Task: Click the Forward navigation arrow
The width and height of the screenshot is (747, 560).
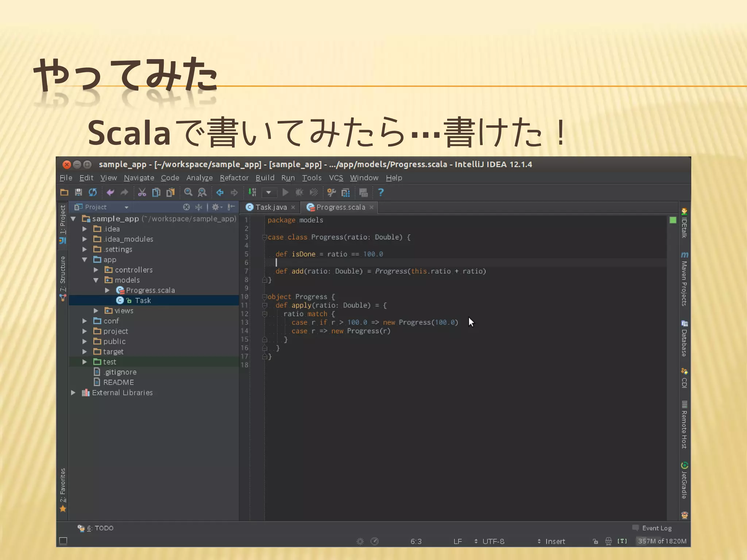Action: coord(234,192)
